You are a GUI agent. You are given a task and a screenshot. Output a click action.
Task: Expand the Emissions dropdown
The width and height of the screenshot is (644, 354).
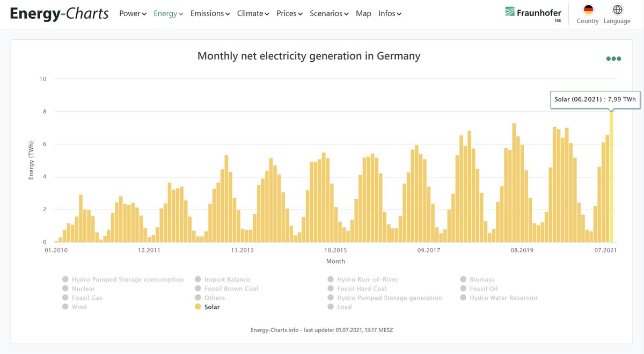210,13
